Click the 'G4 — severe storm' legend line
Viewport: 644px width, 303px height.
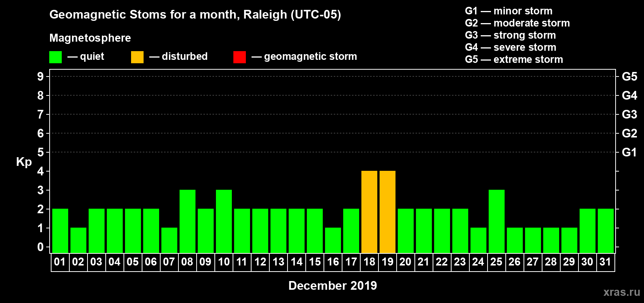[x=511, y=47]
